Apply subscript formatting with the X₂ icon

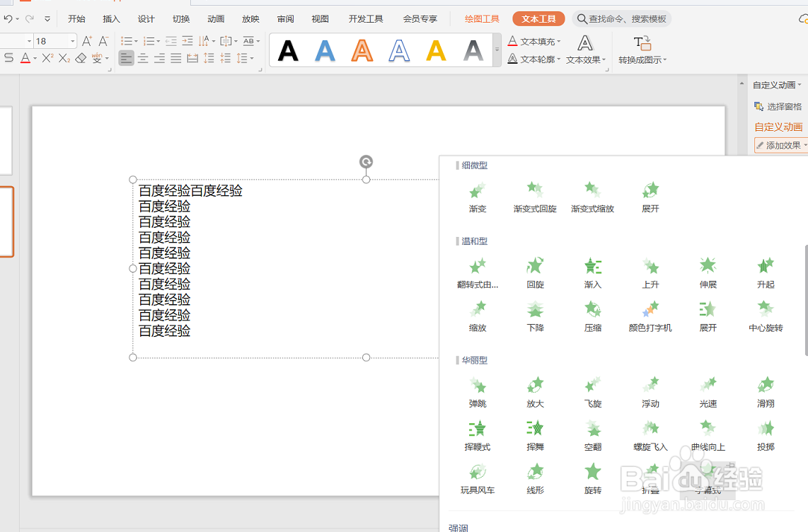pos(64,58)
